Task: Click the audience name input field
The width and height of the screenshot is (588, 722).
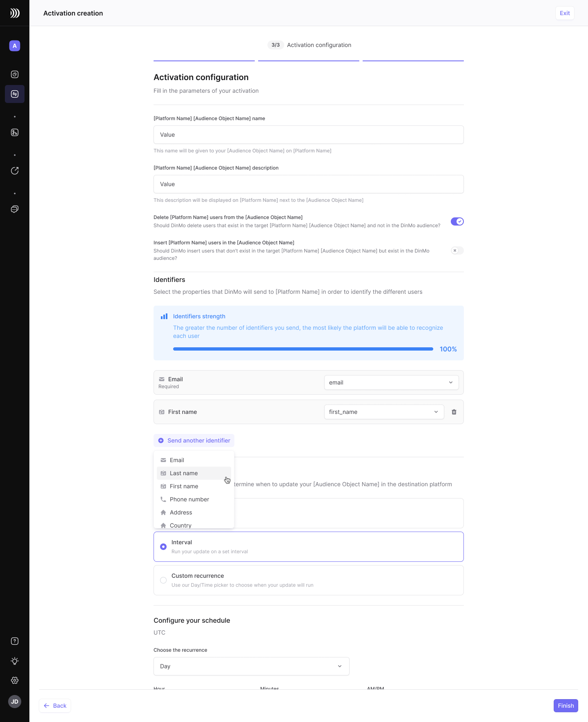Action: coord(308,135)
